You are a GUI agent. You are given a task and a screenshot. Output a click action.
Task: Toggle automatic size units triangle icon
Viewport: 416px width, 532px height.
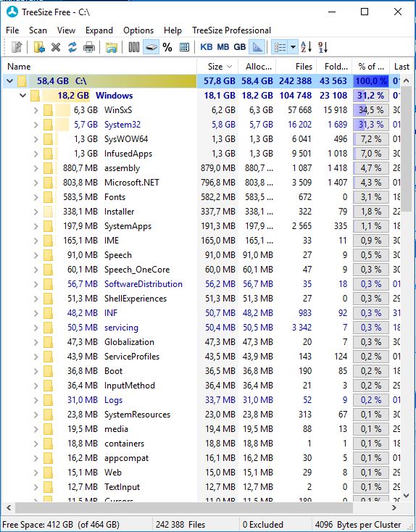257,47
